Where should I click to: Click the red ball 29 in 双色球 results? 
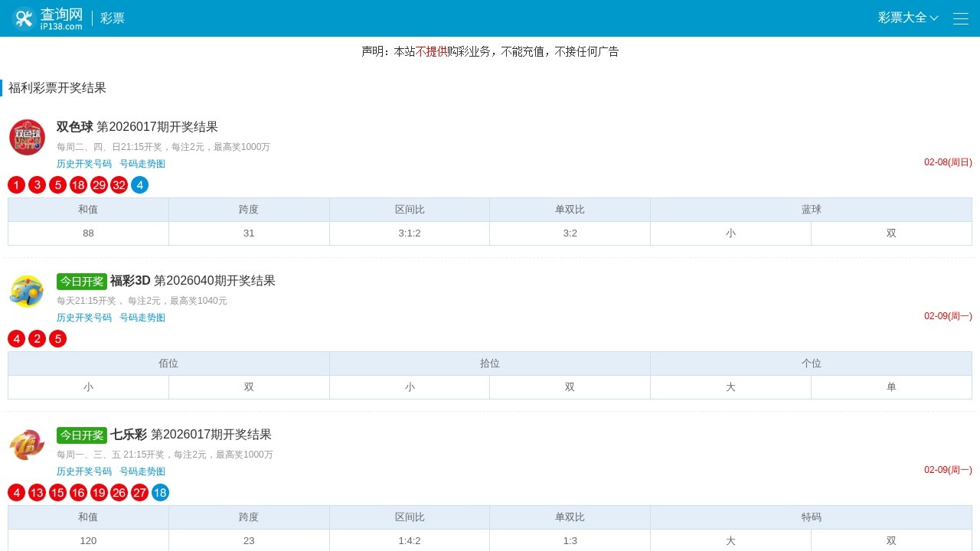click(x=99, y=184)
